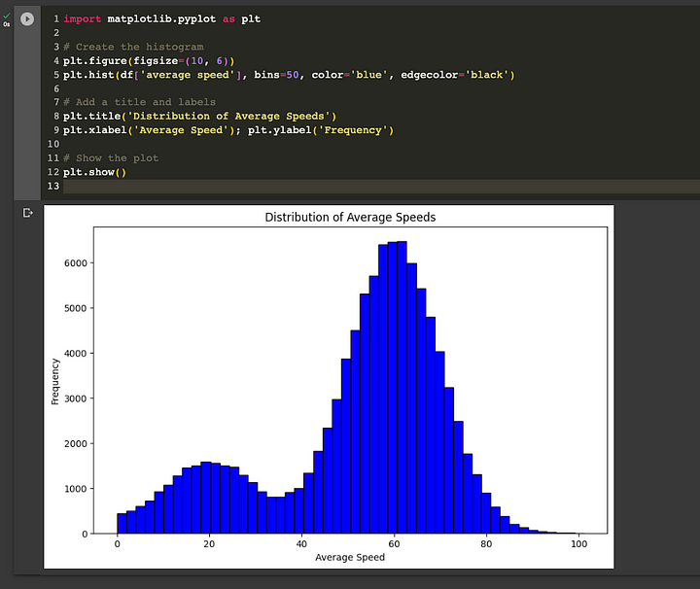Click the 'Distribution of Average Speeds' chart title

pyautogui.click(x=350, y=218)
